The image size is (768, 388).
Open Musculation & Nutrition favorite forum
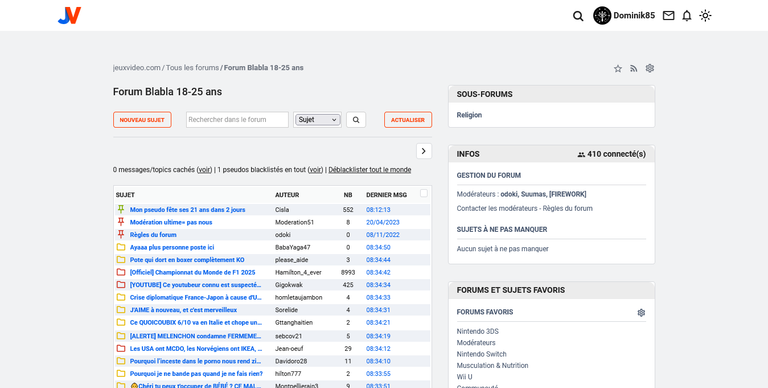[x=493, y=365]
